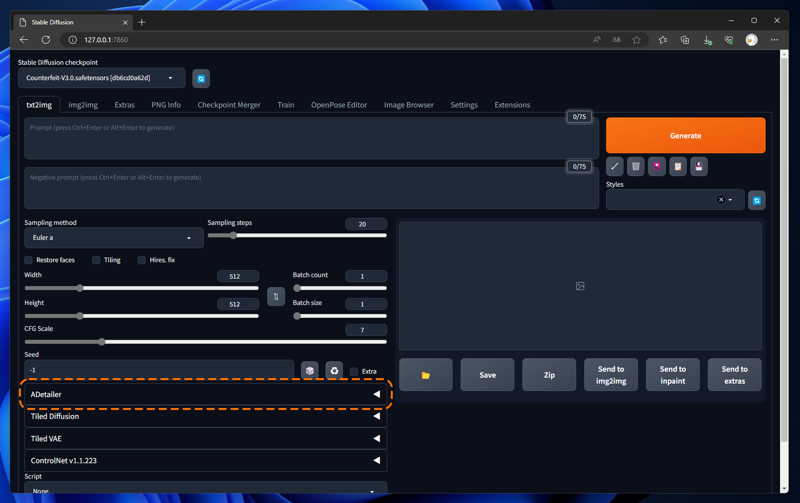Screen dimensions: 800x503
Task: Open the Settings tab
Action: [464, 105]
